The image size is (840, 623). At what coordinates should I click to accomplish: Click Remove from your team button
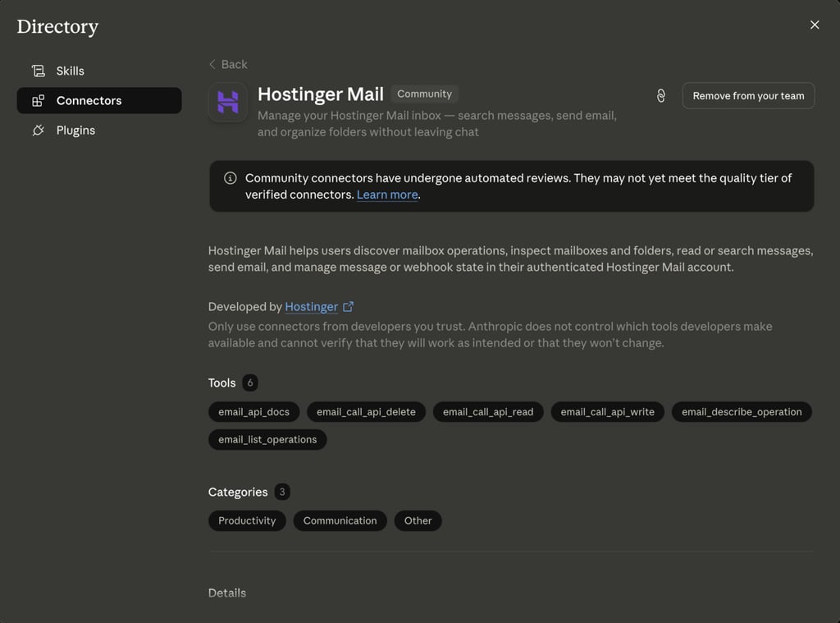(748, 95)
